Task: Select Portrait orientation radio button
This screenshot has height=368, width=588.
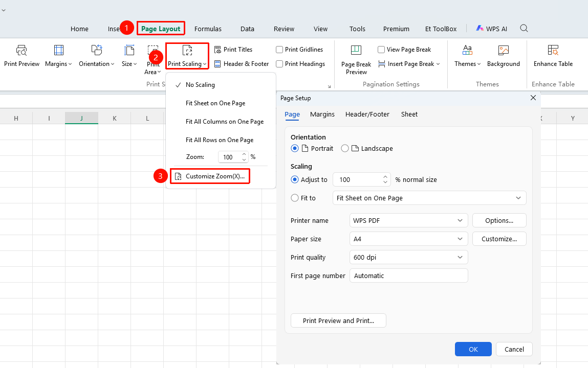Action: (x=295, y=148)
